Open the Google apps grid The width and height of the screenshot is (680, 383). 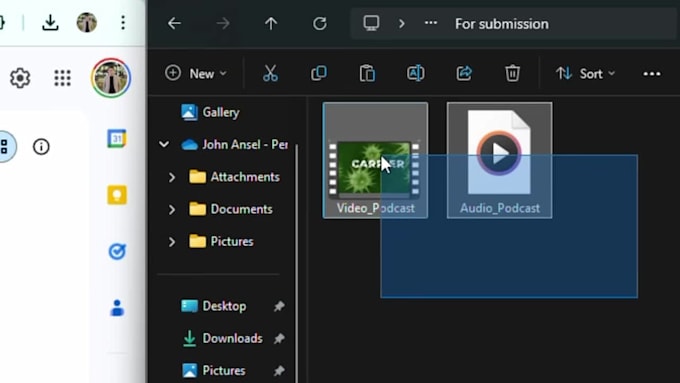pyautogui.click(x=62, y=78)
